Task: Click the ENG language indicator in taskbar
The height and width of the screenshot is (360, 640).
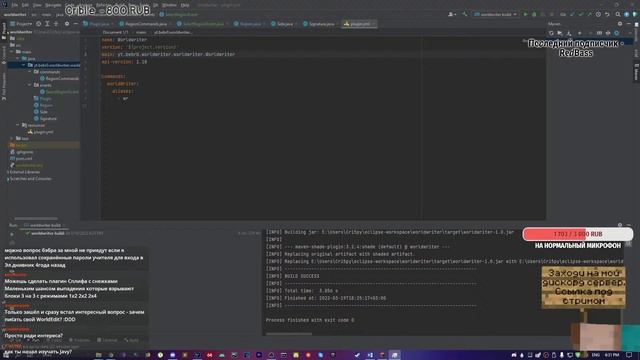Action: pyautogui.click(x=596, y=355)
